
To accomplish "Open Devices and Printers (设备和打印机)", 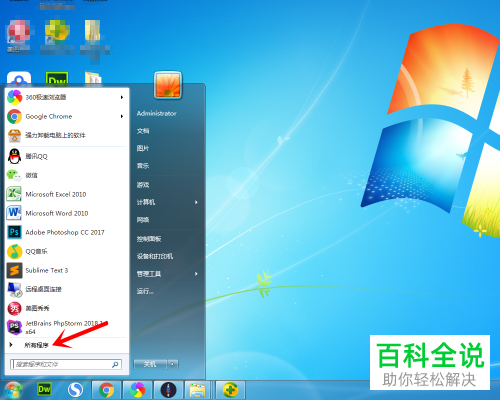I will click(155, 256).
